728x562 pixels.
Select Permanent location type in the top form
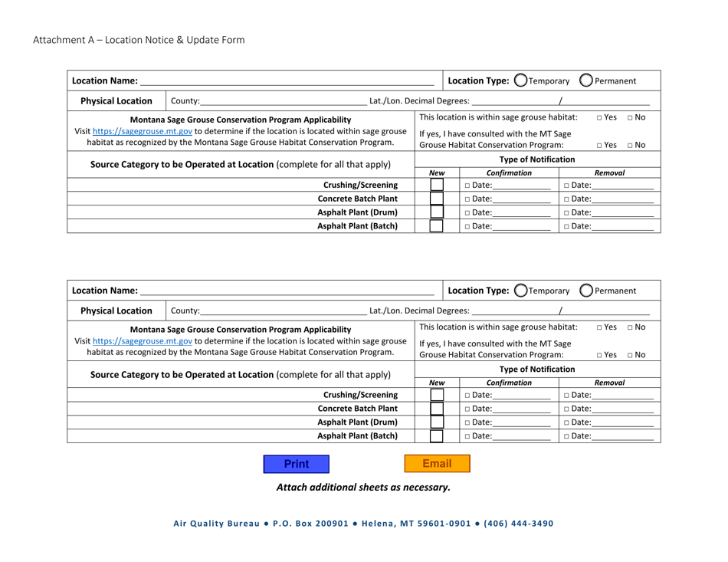pos(586,80)
